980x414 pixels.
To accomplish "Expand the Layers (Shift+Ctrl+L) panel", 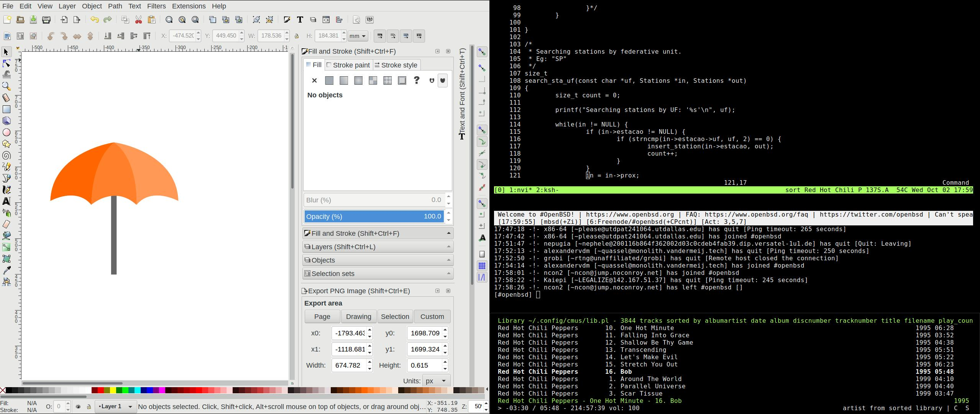I will [x=378, y=247].
